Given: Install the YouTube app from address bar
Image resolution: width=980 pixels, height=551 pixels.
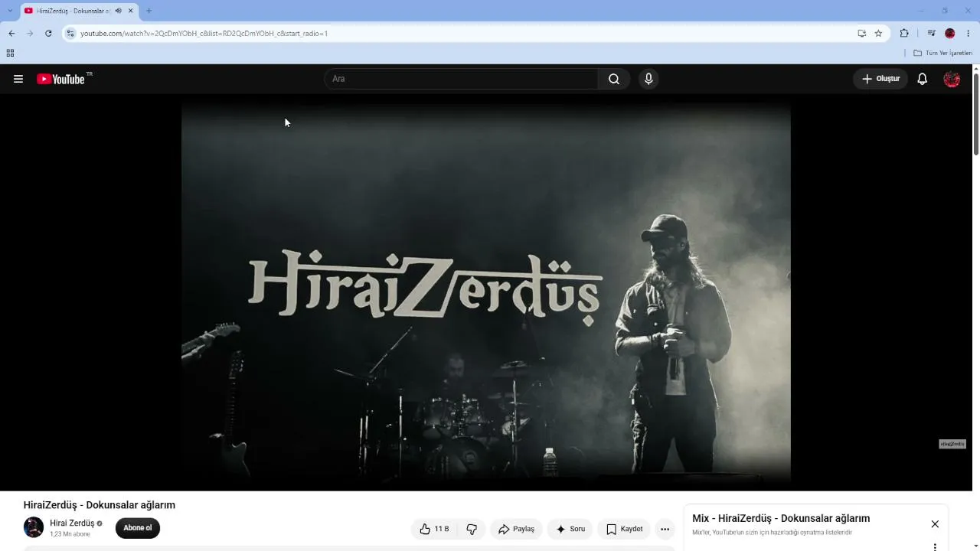Looking at the screenshot, I should [x=861, y=33].
